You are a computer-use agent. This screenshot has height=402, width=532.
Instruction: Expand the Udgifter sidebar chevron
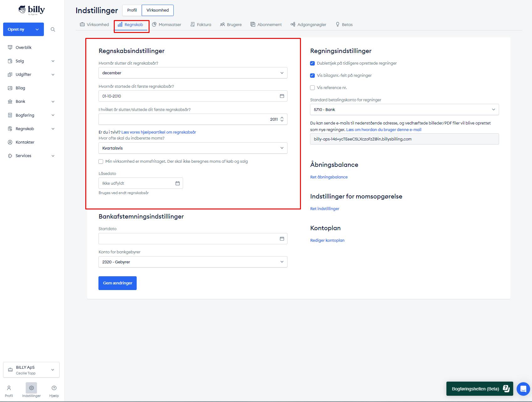tap(53, 75)
